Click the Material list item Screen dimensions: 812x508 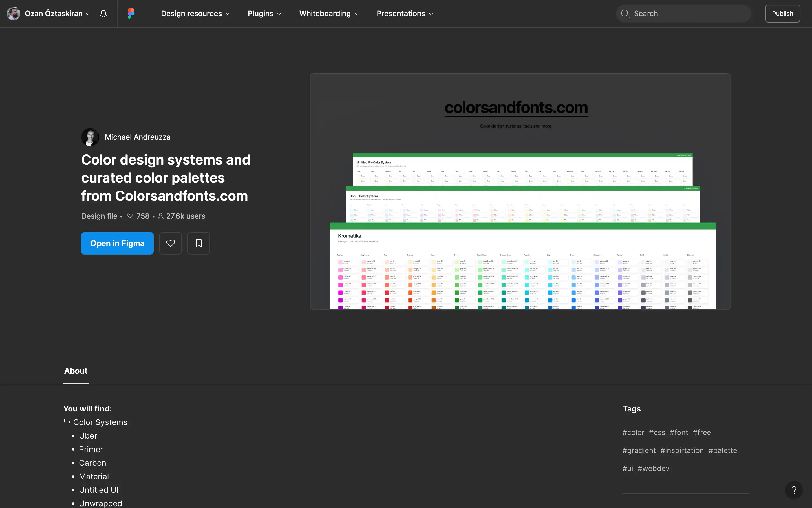tap(94, 476)
